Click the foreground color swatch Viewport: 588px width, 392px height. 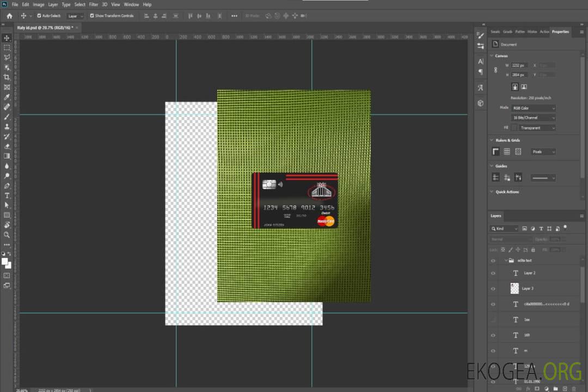[5, 261]
